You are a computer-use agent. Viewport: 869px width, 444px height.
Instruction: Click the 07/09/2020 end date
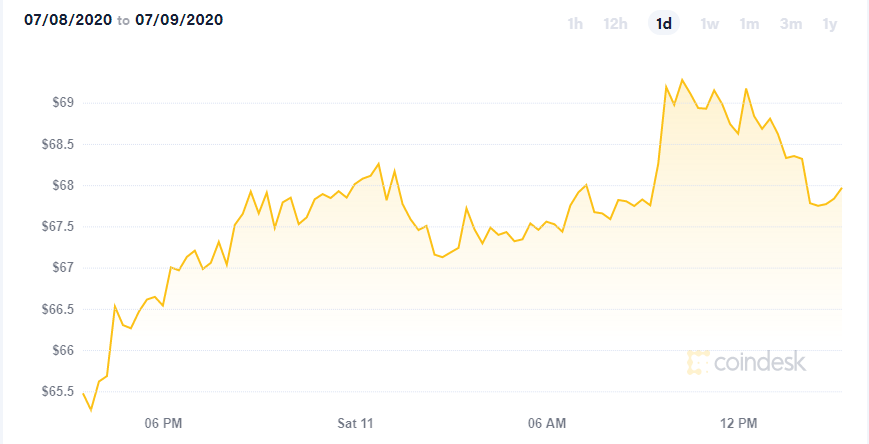(x=178, y=21)
